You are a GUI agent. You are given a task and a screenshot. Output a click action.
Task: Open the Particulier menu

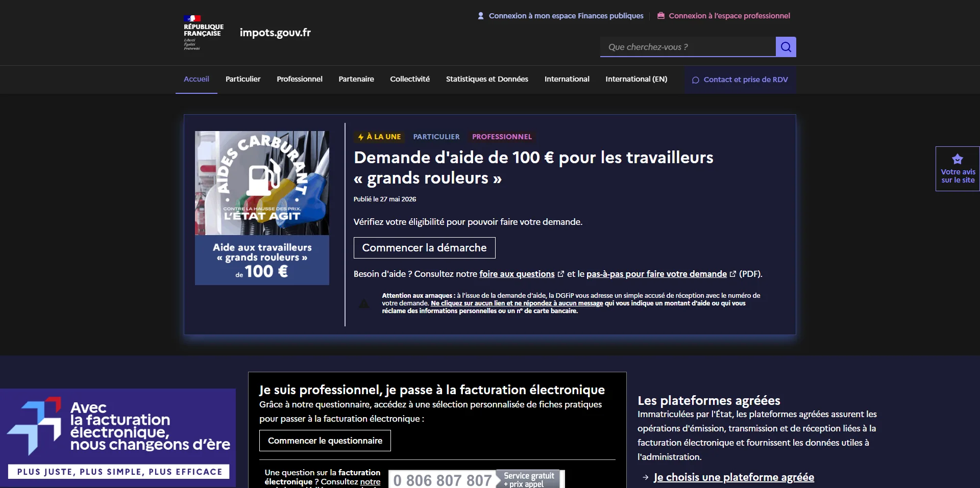point(243,79)
